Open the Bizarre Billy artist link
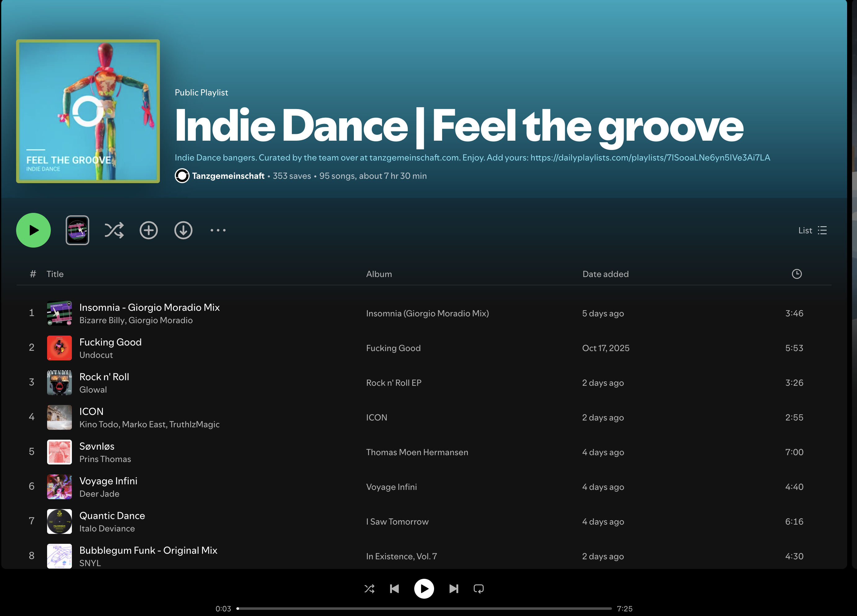The image size is (857, 616). click(102, 320)
